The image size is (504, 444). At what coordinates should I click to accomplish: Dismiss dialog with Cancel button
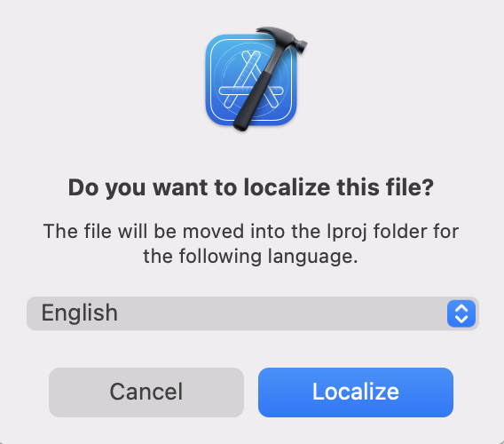[146, 392]
